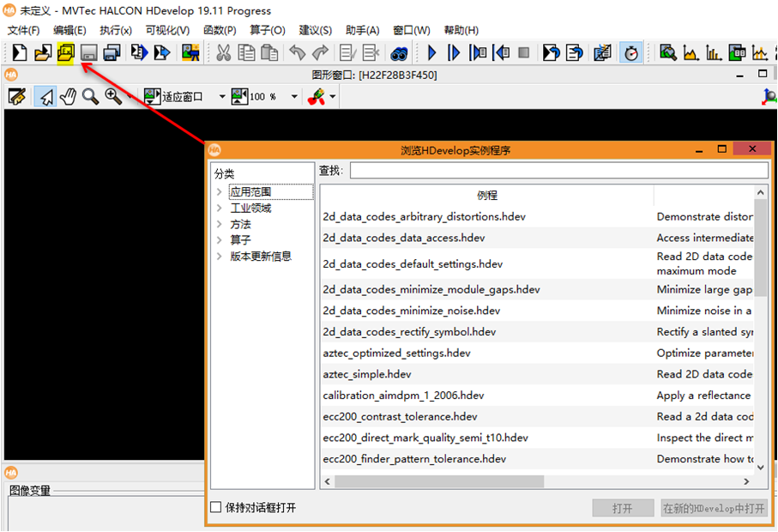Open the Browse Example Programs icon
This screenshot has height=532, width=778.
pos(65,52)
